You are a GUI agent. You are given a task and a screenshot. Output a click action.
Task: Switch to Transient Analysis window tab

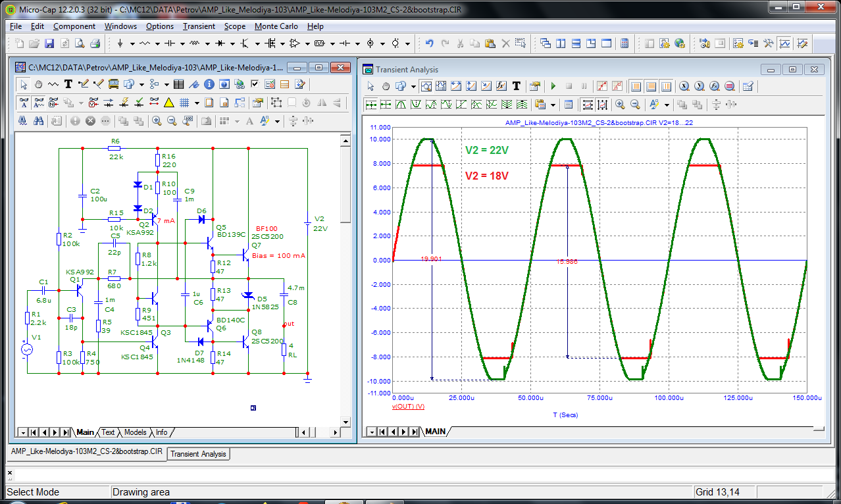coord(198,454)
